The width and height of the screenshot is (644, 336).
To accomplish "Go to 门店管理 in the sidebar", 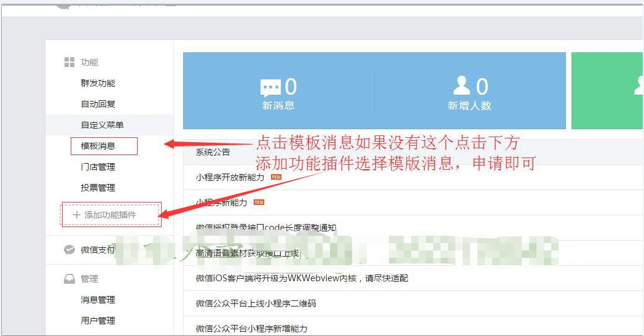I will click(x=98, y=167).
